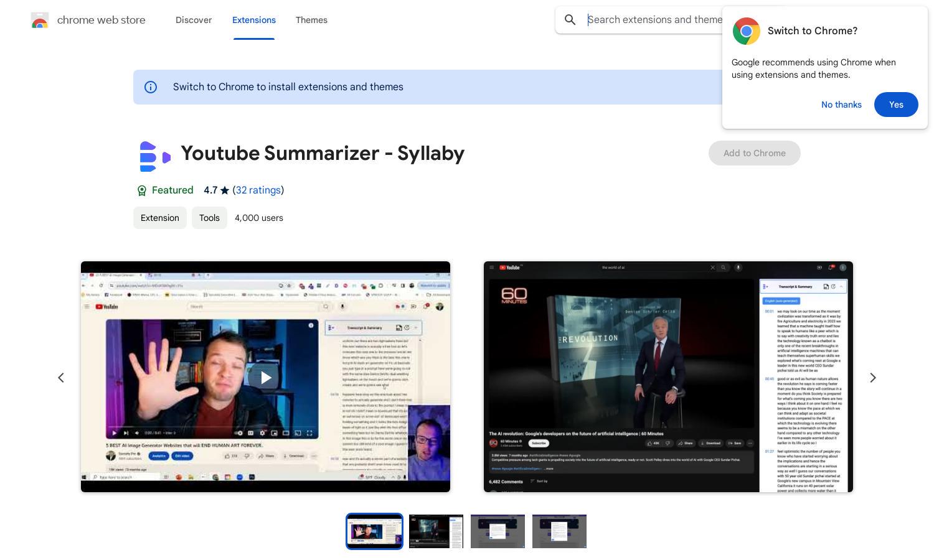Select the third screenshot thumbnail
Viewport: 934px width, 560px height.
point(498,531)
